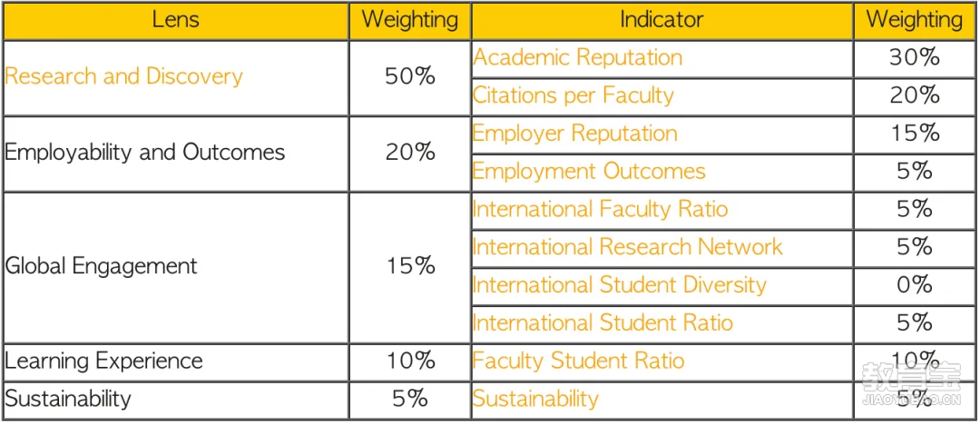The height and width of the screenshot is (426, 980).
Task: Open the Citations per Faculty link
Action: pyautogui.click(x=573, y=95)
